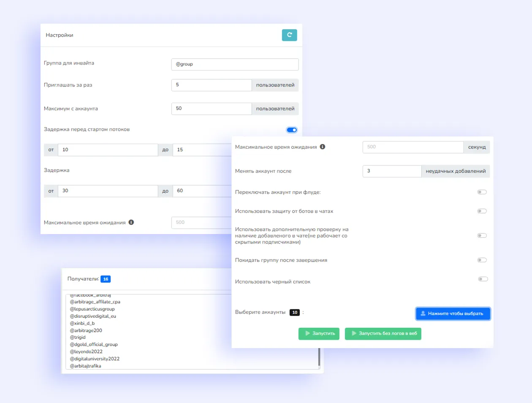Image resolution: width=532 pixels, height=403 pixels.
Task: Focus the Приглашать за раз field
Action: click(x=211, y=85)
